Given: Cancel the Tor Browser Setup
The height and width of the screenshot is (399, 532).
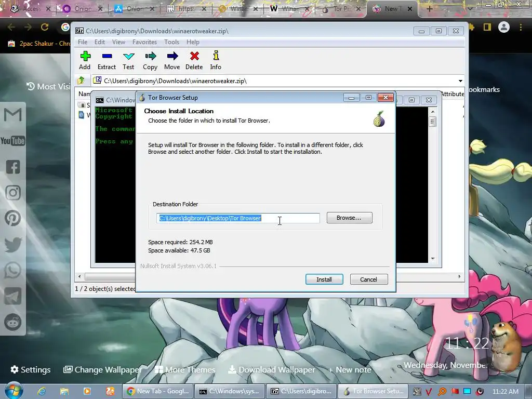Looking at the screenshot, I should coord(368,279).
